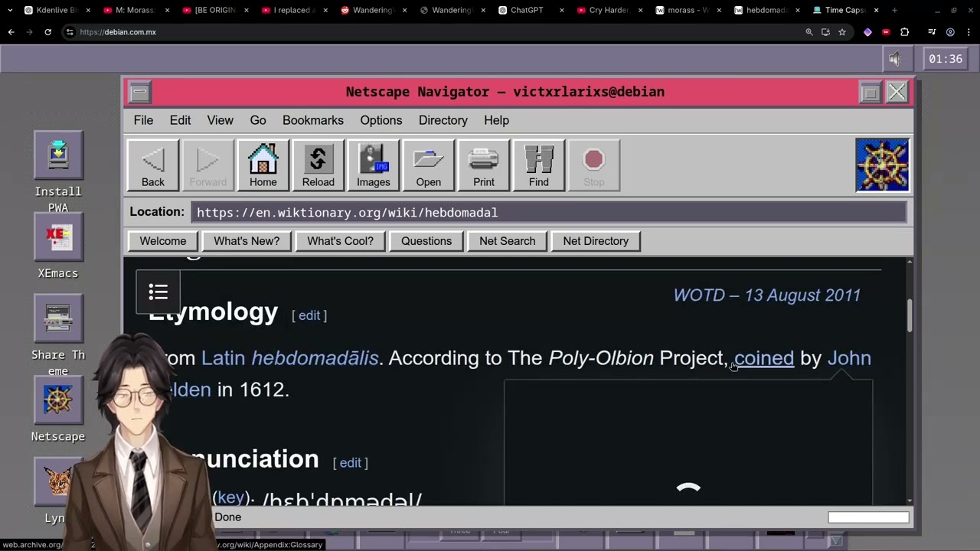Open the browser profile avatar icon
This screenshot has width=980, height=551.
(950, 32)
